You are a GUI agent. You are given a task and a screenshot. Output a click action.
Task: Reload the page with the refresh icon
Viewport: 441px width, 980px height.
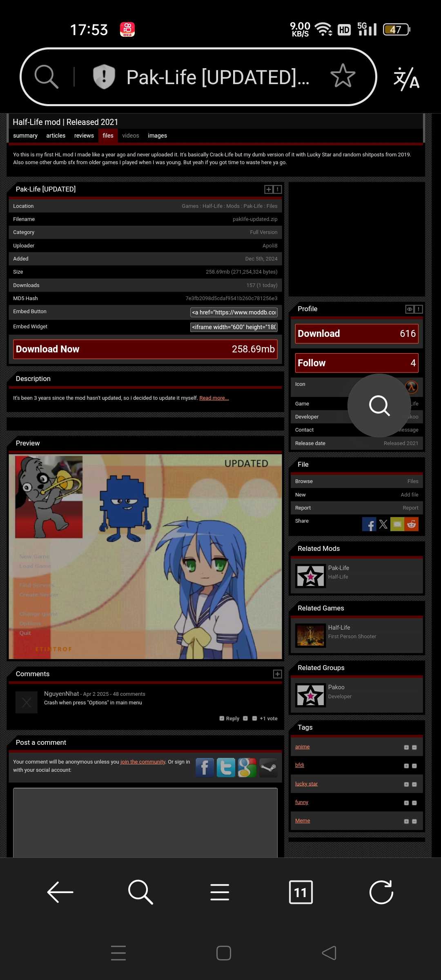click(381, 892)
